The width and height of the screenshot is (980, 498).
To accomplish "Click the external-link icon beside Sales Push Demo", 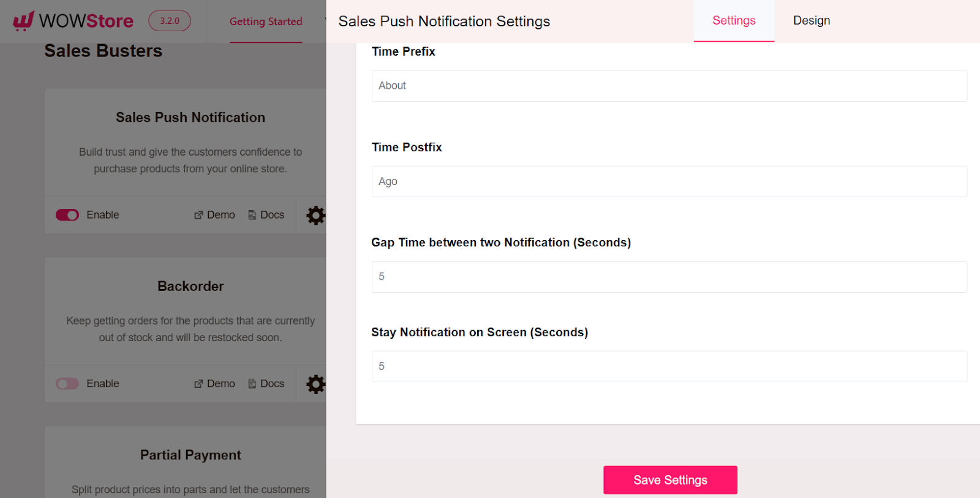I will [197, 214].
